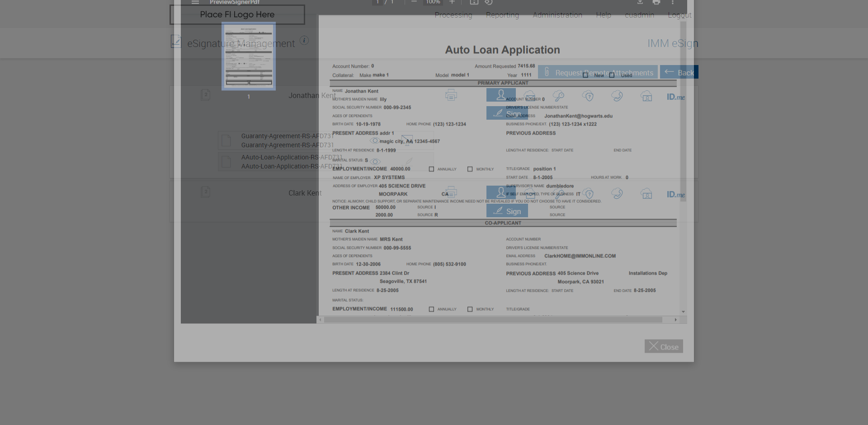The width and height of the screenshot is (868, 425).
Task: Click the phone cloud icon for Clark Kent
Action: 617,193
